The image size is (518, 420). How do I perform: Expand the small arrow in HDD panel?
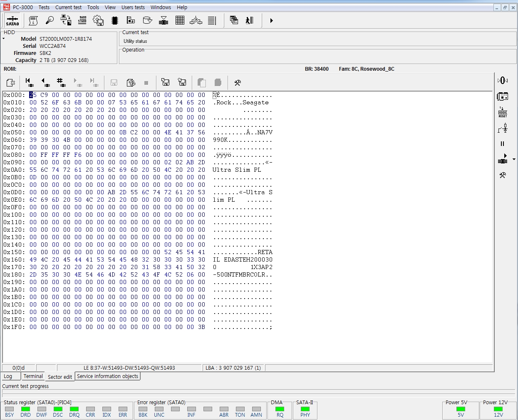point(4,39)
